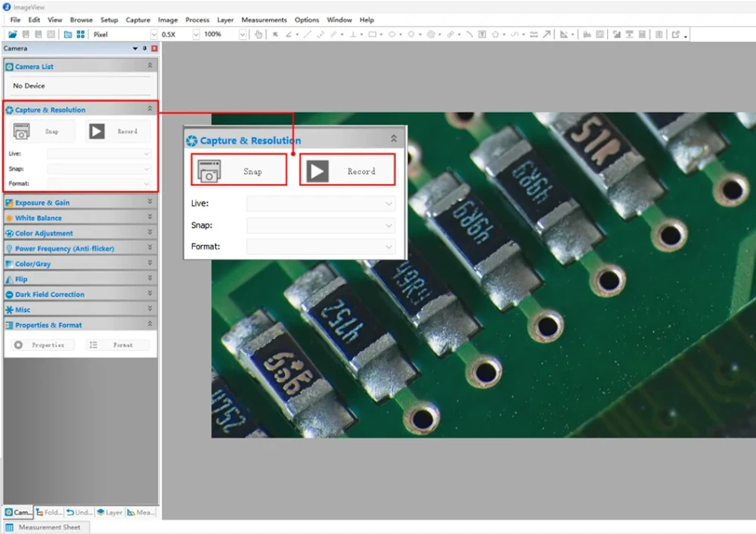The width and height of the screenshot is (756, 534).
Task: Expand the Exposure & Gain section
Action: (150, 202)
